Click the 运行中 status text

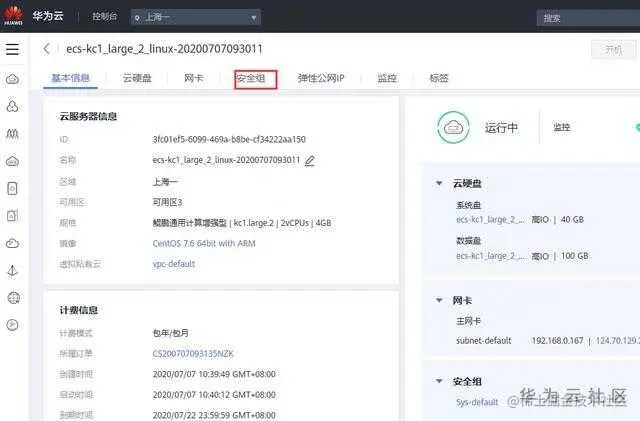pyautogui.click(x=501, y=128)
